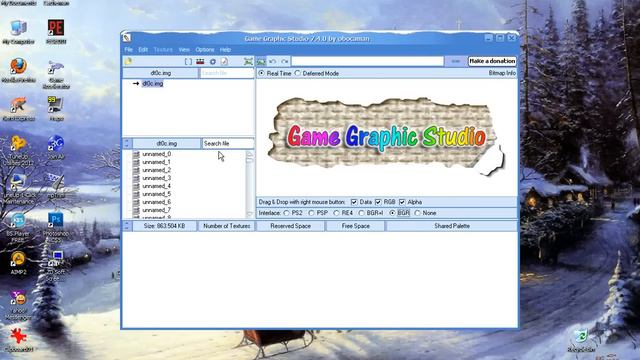Select the unnamed_5 entry
Image resolution: width=640 pixels, height=360 pixels.
pyautogui.click(x=157, y=194)
